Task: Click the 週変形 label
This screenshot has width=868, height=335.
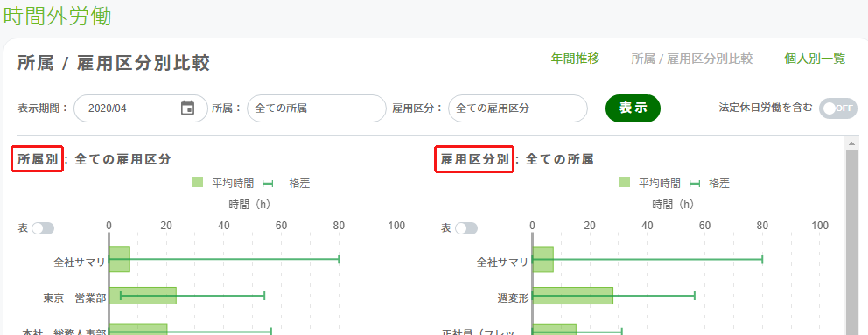Action: pos(513,298)
